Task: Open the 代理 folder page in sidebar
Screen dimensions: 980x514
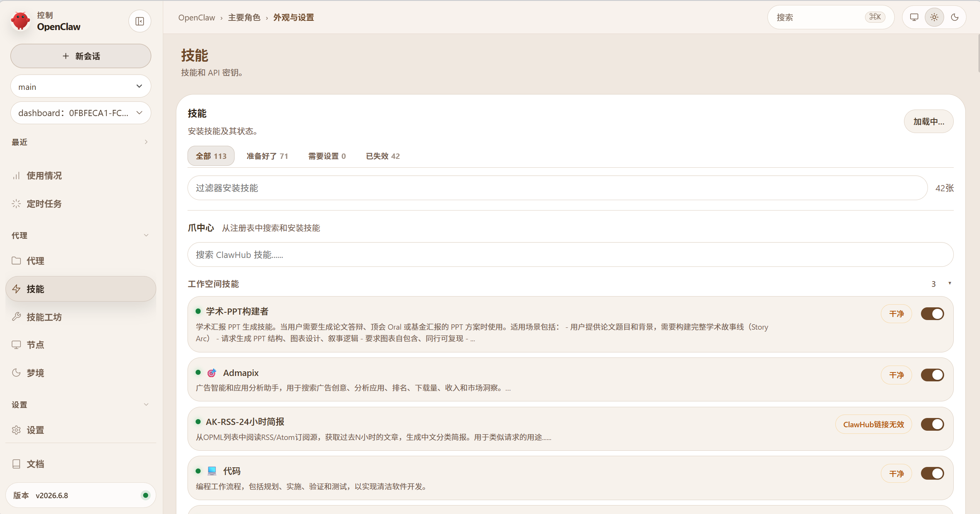Action: click(81, 261)
